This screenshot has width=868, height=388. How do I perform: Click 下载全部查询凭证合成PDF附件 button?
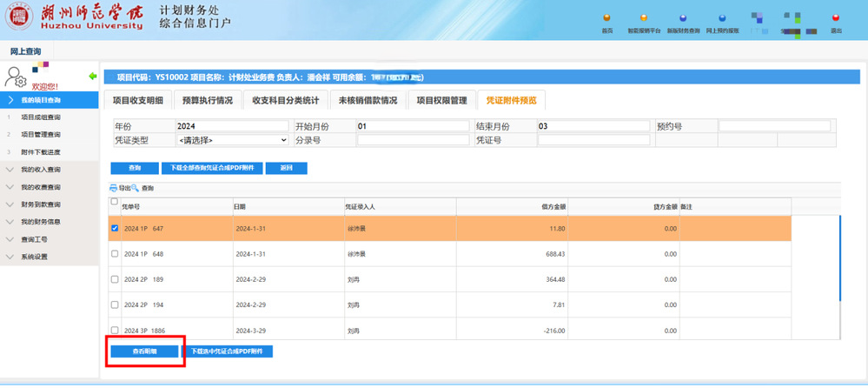pyautogui.click(x=212, y=168)
